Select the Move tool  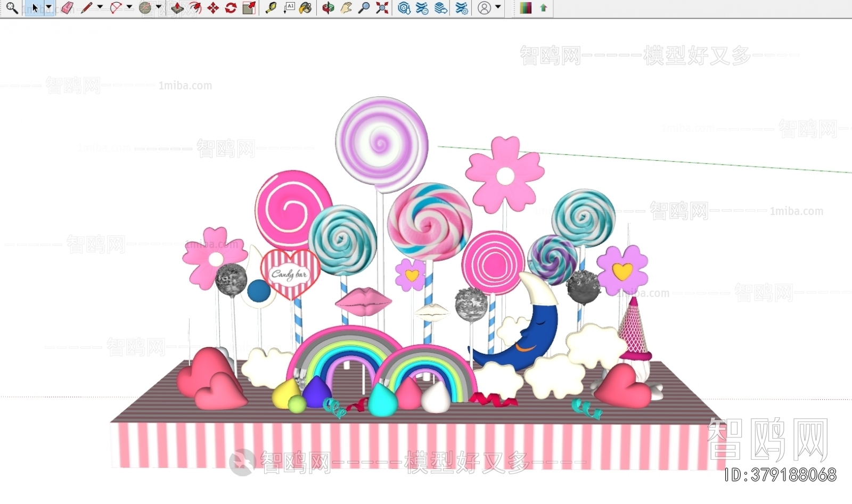pos(213,8)
